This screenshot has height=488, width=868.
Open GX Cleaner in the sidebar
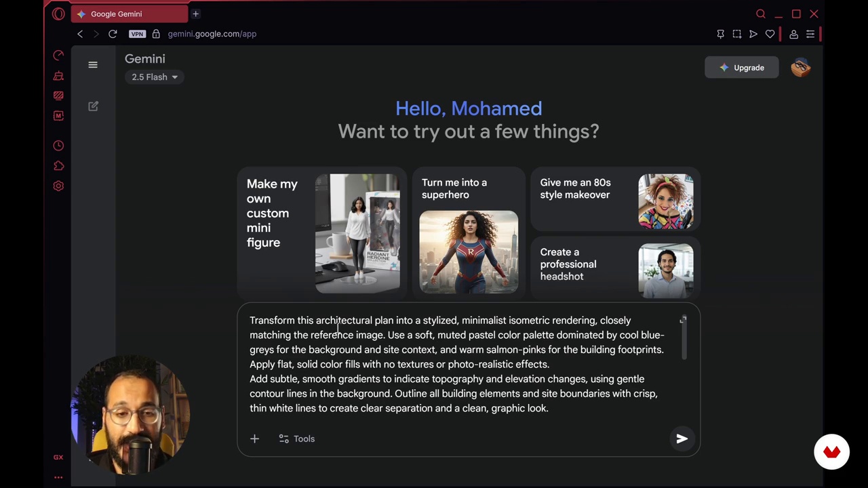[x=58, y=76]
